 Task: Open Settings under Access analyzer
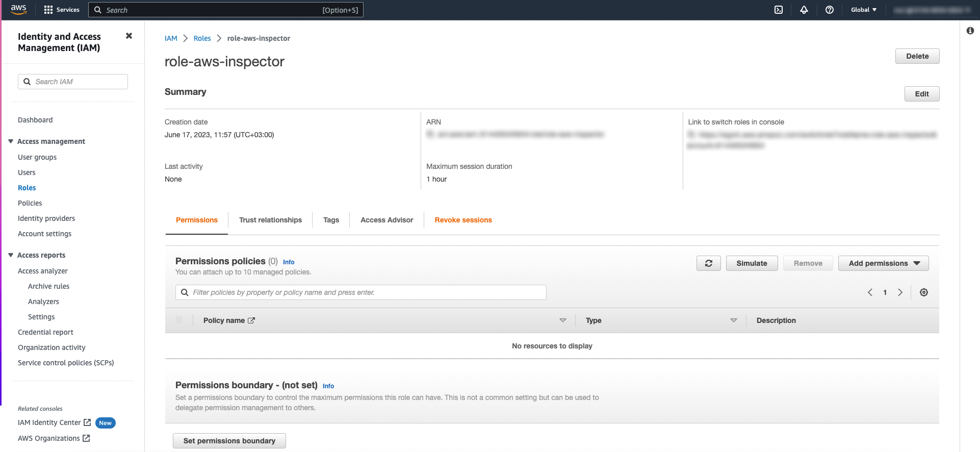41,317
